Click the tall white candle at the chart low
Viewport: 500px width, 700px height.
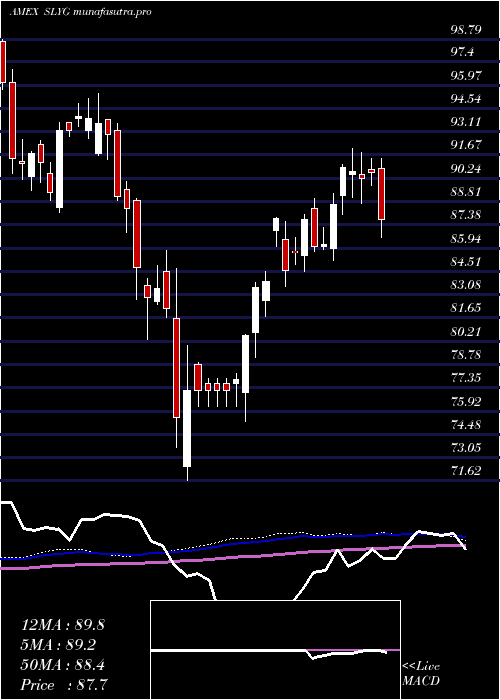[187, 429]
